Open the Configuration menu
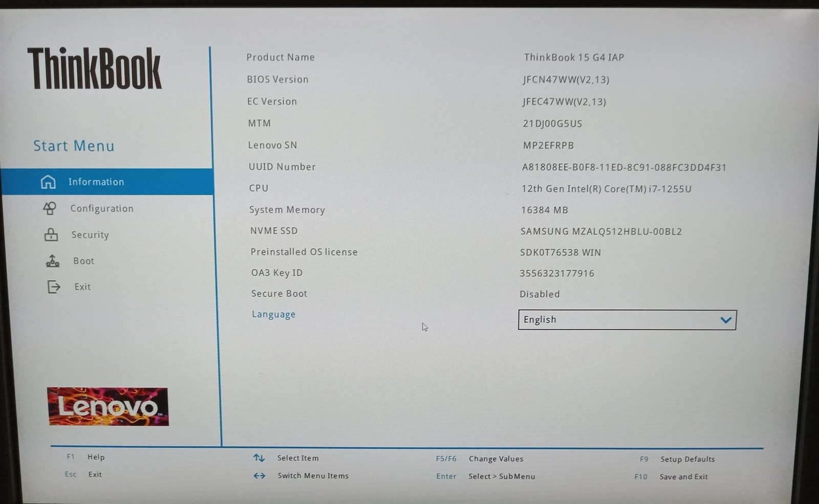This screenshot has height=504, width=819. click(102, 208)
